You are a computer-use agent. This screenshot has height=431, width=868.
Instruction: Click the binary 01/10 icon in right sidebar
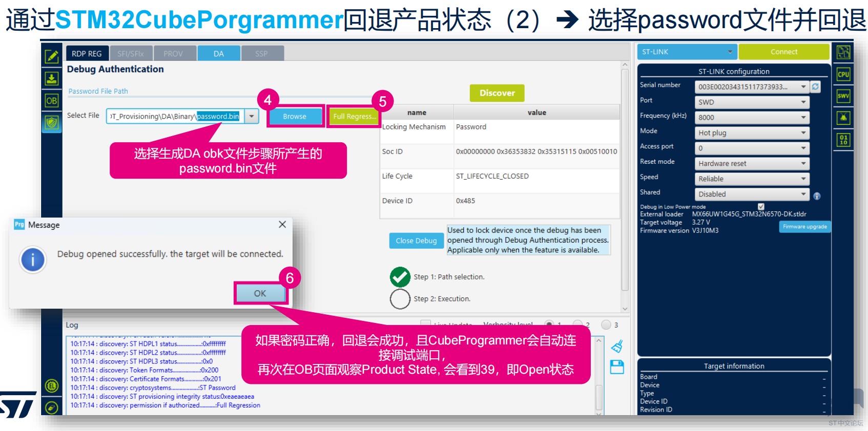point(843,140)
